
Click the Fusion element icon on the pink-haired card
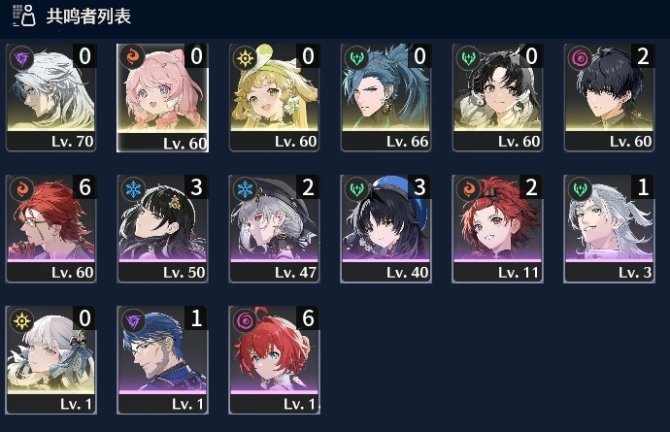pos(132,58)
